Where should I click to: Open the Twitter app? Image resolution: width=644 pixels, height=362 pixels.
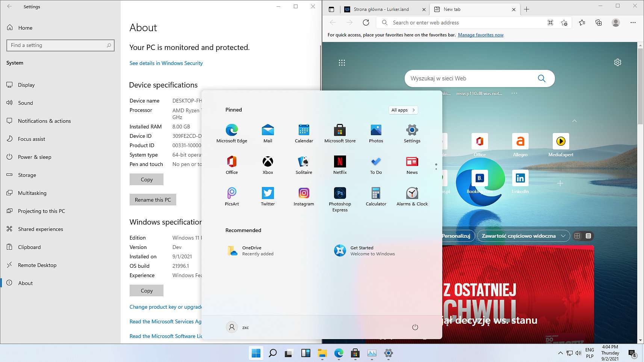click(268, 197)
